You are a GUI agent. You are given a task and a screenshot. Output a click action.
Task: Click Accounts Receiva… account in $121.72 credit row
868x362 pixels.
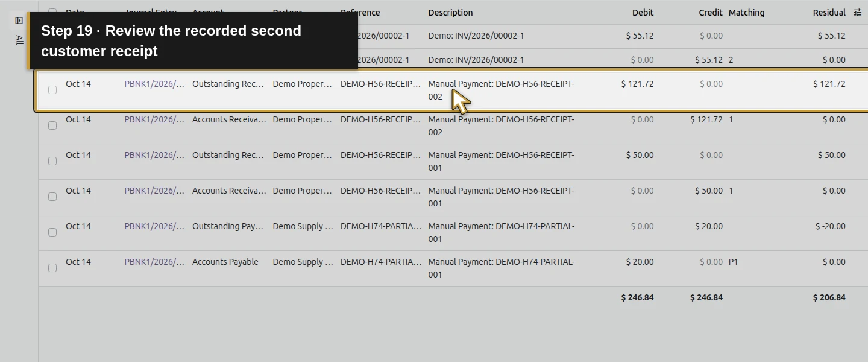[229, 119]
